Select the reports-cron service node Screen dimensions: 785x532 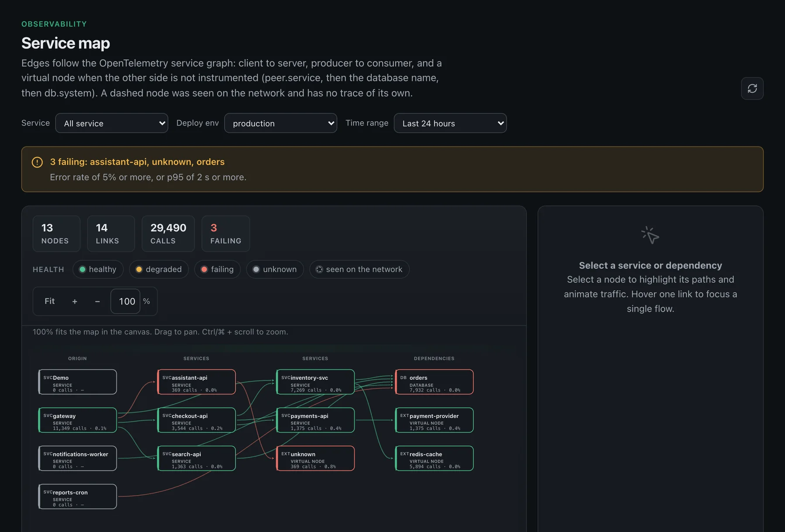[x=78, y=497]
